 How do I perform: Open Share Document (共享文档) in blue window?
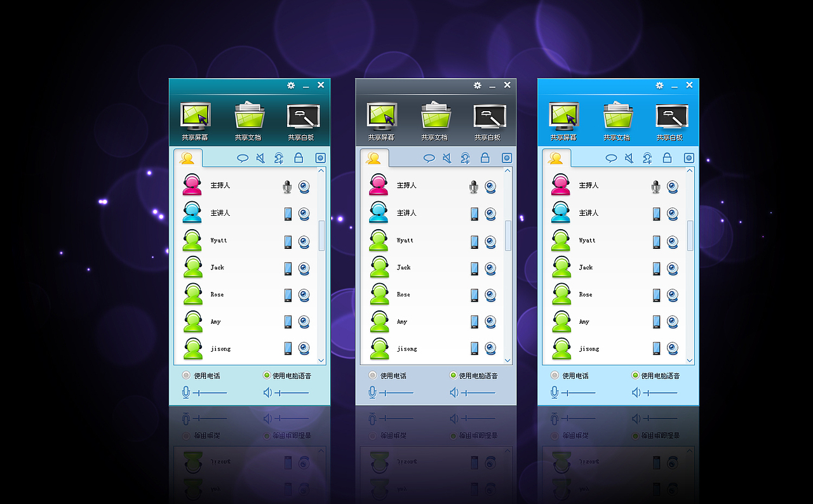[x=617, y=121]
